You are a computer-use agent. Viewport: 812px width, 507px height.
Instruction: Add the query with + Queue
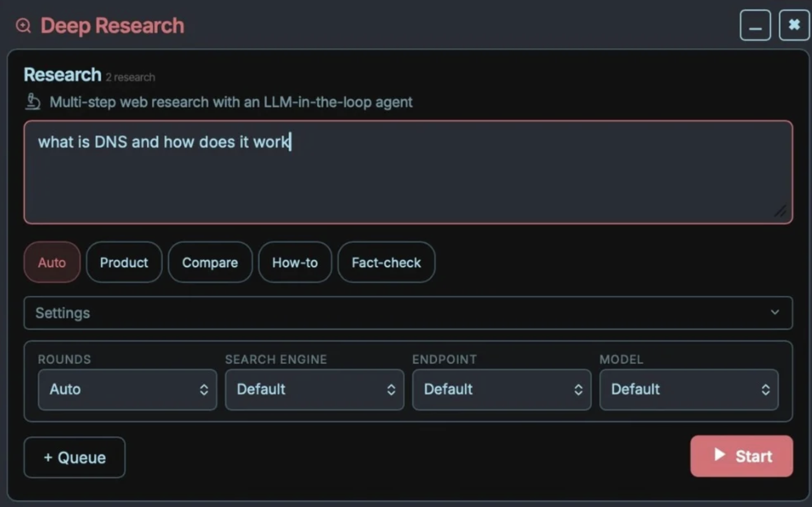[x=75, y=457]
